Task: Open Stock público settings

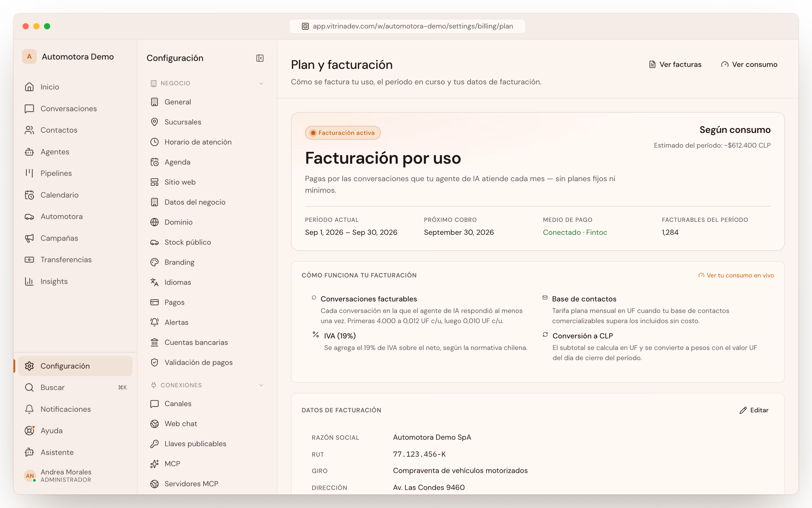Action: pyautogui.click(x=207, y=242)
